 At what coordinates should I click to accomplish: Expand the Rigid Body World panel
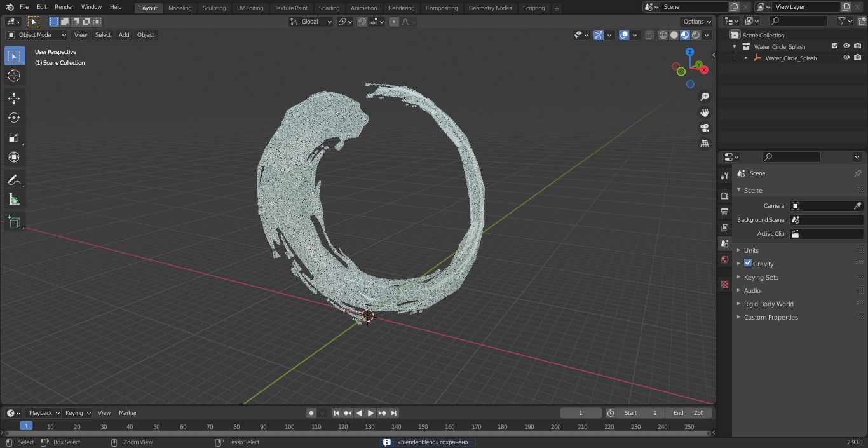click(768, 304)
